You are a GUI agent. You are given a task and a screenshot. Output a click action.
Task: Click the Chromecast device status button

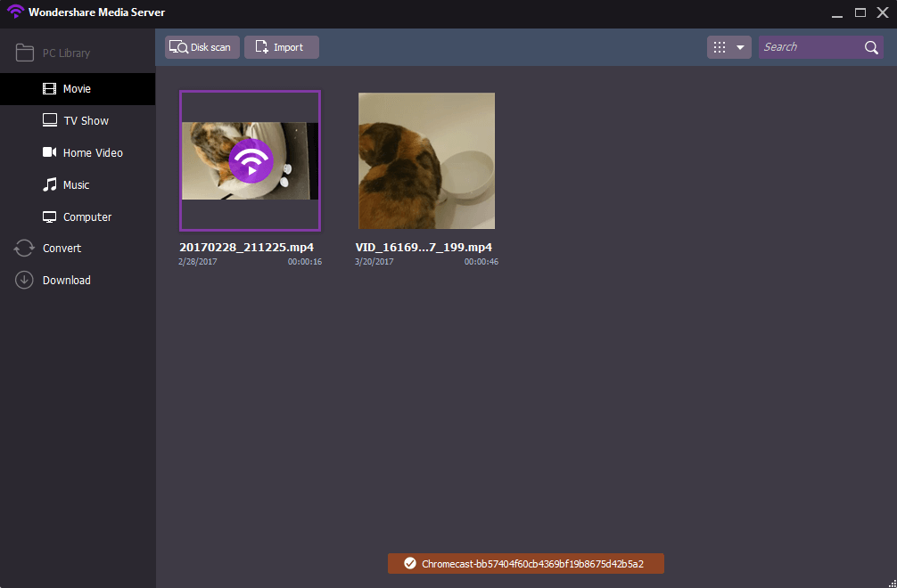(526, 563)
